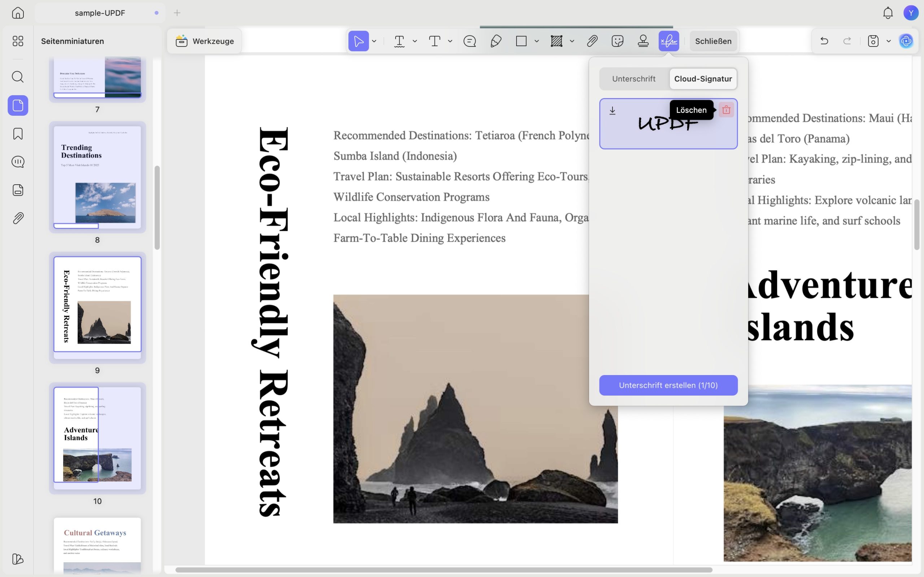Open the search panel in left sidebar
924x577 pixels.
[18, 77]
